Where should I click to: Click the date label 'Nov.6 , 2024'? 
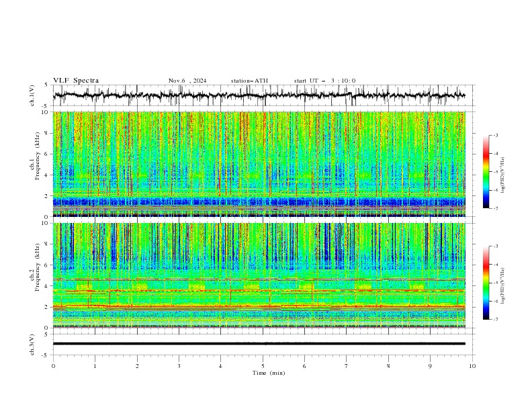point(187,81)
